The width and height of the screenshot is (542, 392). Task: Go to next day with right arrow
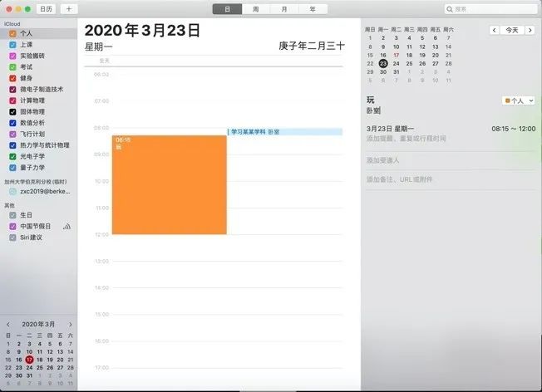point(531,30)
